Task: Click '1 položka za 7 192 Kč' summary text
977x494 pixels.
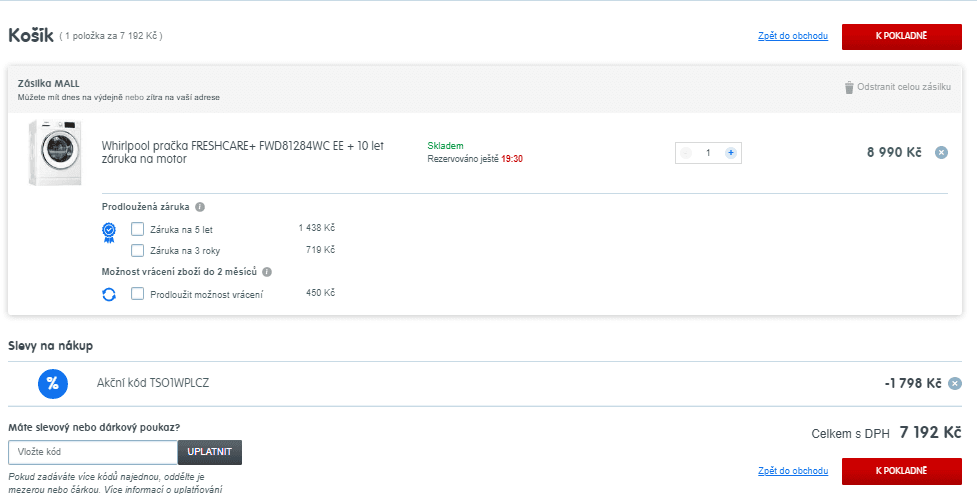Action: click(x=111, y=36)
